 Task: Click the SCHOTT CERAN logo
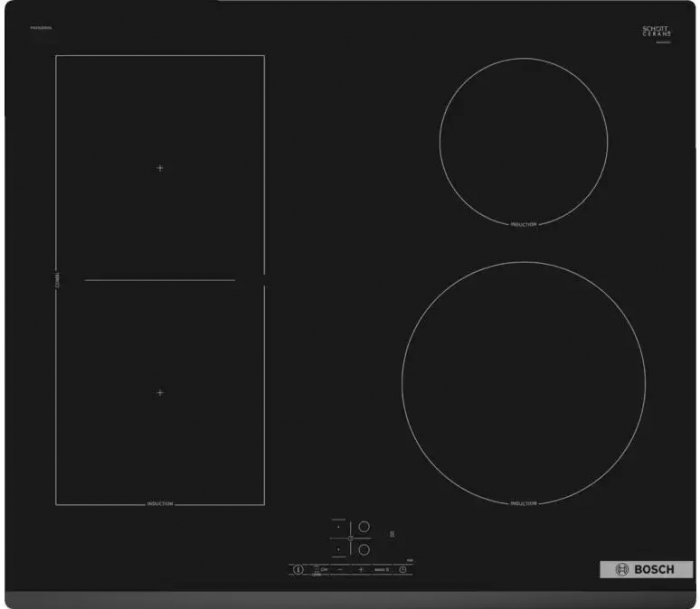pyautogui.click(x=657, y=31)
